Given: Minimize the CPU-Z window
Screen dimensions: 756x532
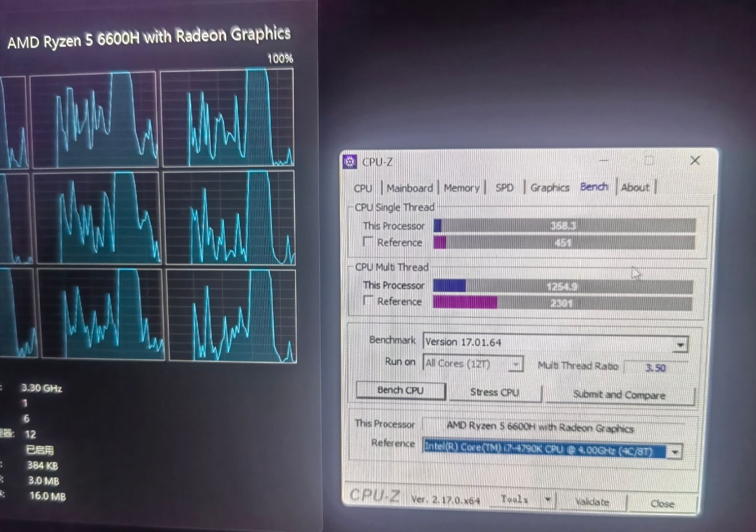Looking at the screenshot, I should click(604, 161).
